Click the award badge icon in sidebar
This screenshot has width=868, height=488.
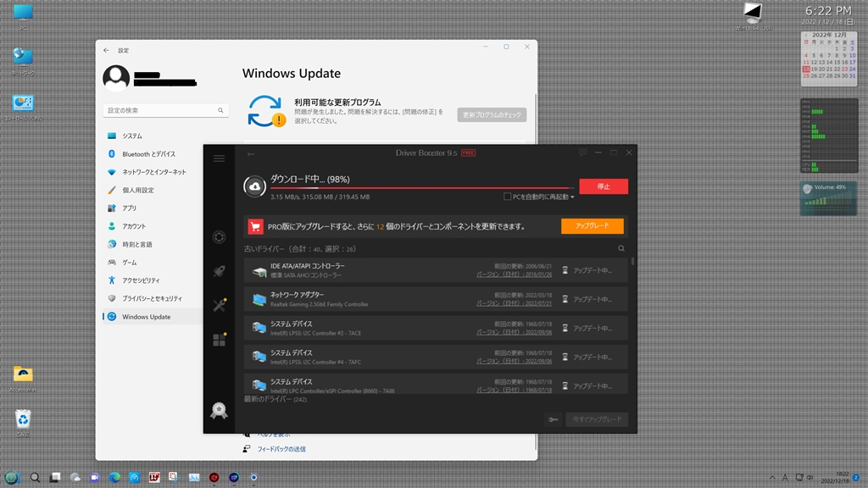(x=220, y=410)
